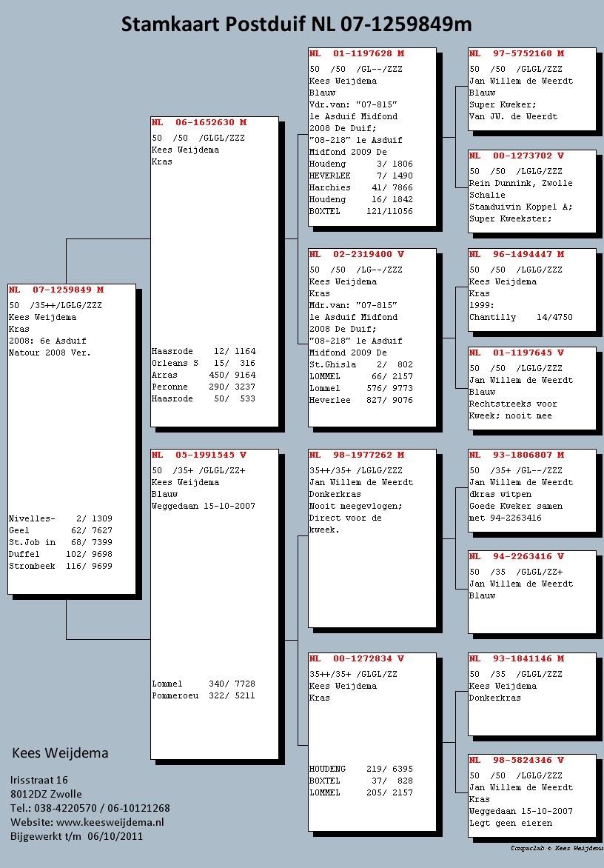This screenshot has height=868, width=604.
Task: Open the www.keesweijdema.nl website link
Action: (x=110, y=822)
